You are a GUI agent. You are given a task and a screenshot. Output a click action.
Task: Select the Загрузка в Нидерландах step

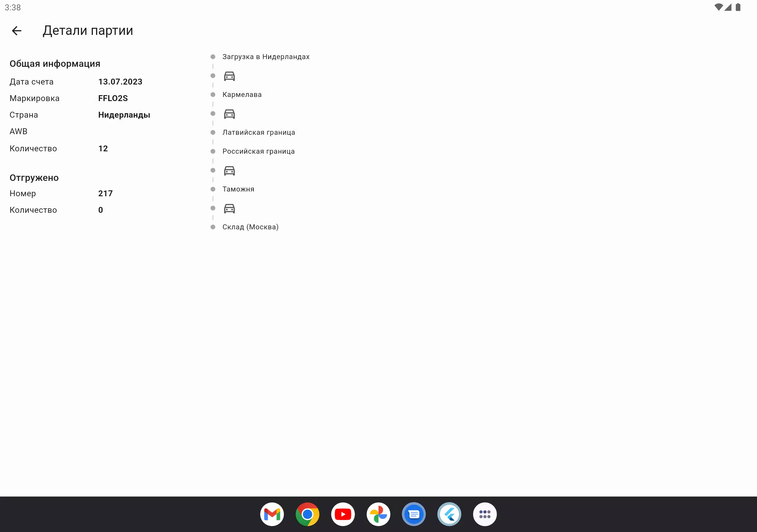[266, 57]
